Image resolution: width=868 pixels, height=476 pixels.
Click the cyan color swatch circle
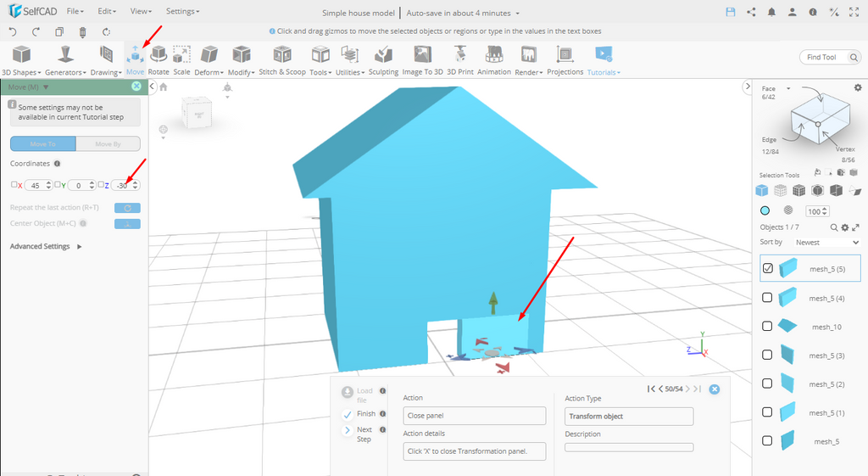(x=765, y=210)
